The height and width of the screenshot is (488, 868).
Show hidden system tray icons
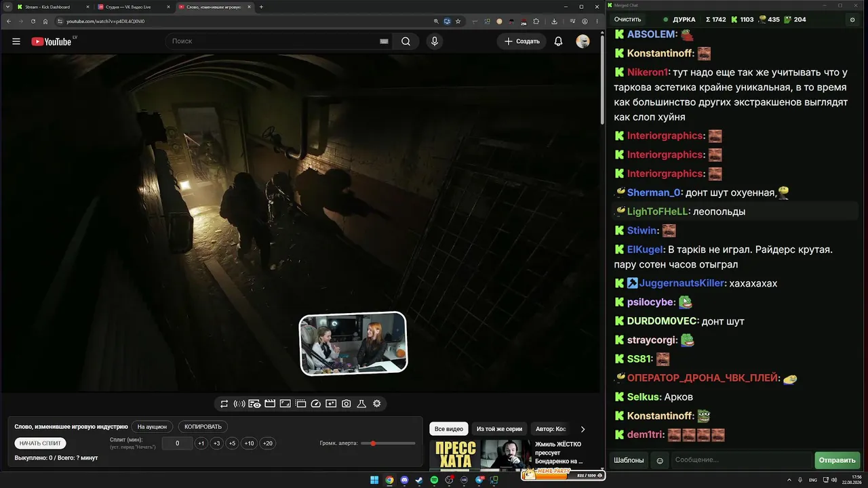[791, 481]
